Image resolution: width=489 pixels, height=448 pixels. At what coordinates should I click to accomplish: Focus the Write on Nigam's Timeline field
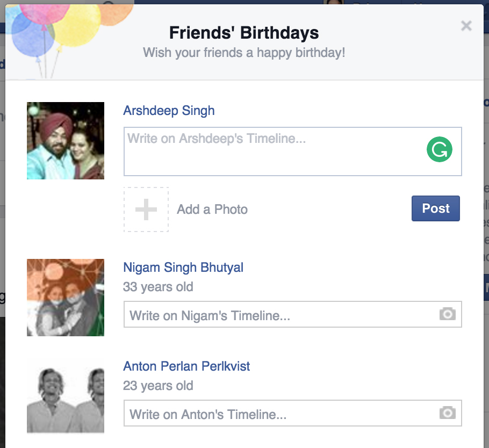point(279,315)
